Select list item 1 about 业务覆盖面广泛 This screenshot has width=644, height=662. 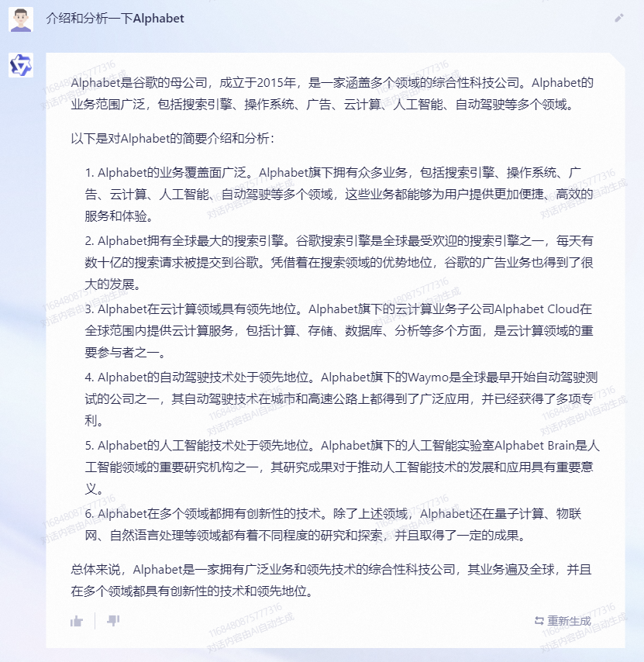(339, 195)
